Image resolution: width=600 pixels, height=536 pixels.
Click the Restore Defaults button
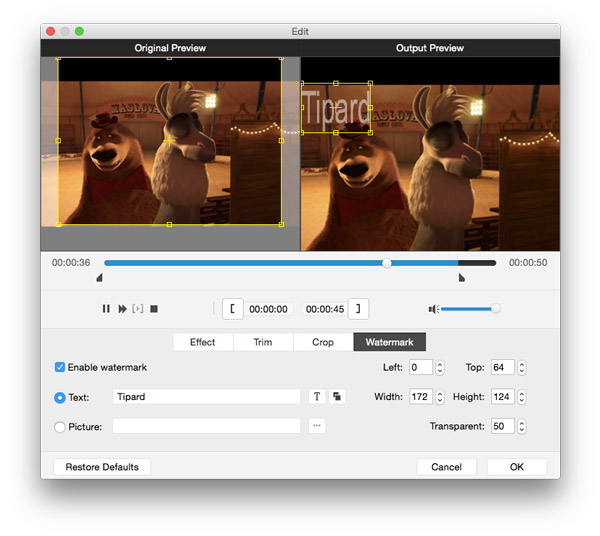point(102,467)
